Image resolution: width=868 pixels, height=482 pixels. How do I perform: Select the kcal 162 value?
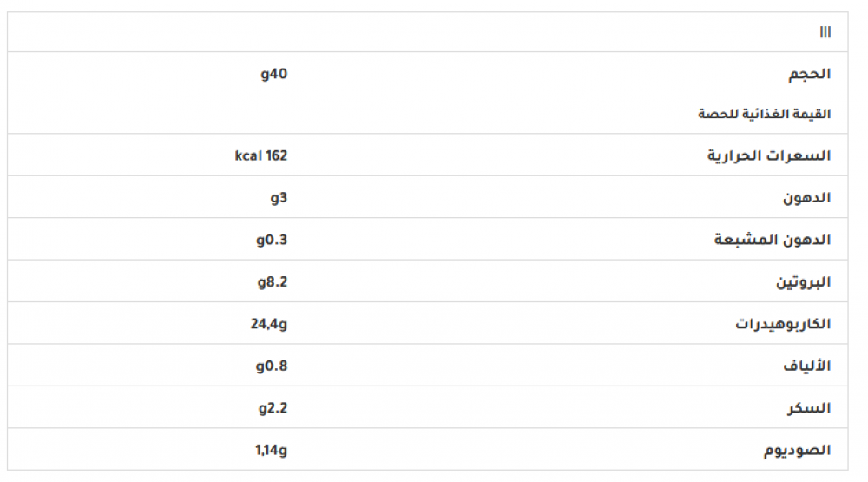tap(260, 155)
